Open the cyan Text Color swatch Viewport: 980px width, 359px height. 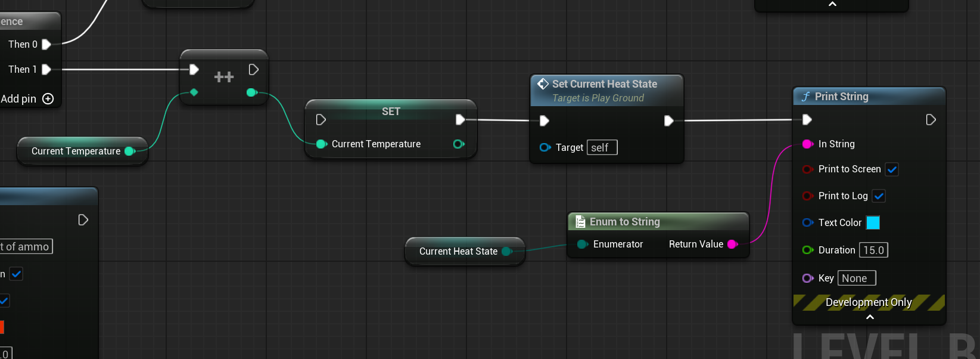click(x=873, y=222)
